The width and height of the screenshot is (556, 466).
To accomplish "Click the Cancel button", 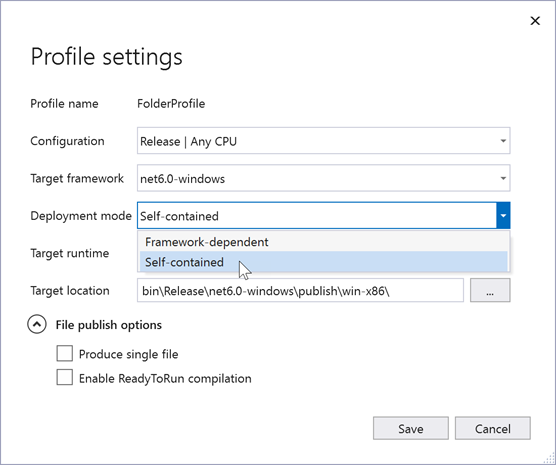I will click(493, 428).
